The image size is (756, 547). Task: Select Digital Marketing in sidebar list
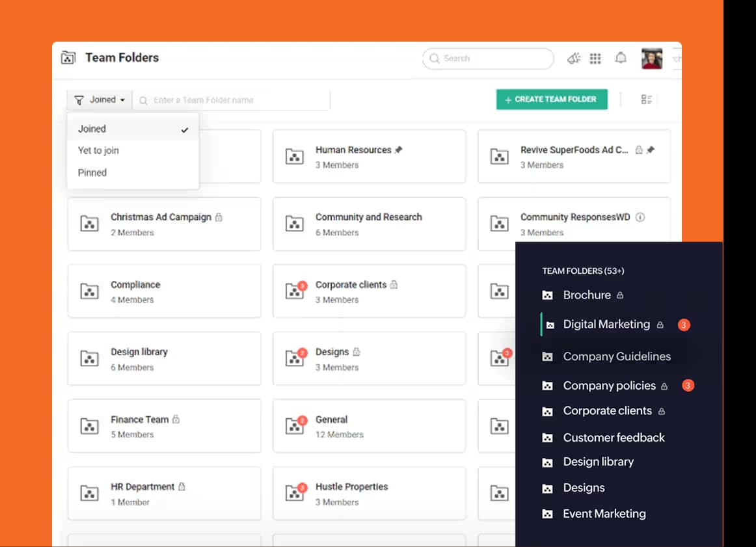click(606, 325)
